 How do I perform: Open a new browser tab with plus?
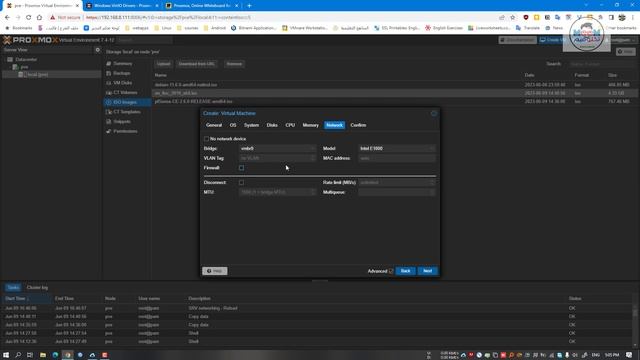[249, 6]
